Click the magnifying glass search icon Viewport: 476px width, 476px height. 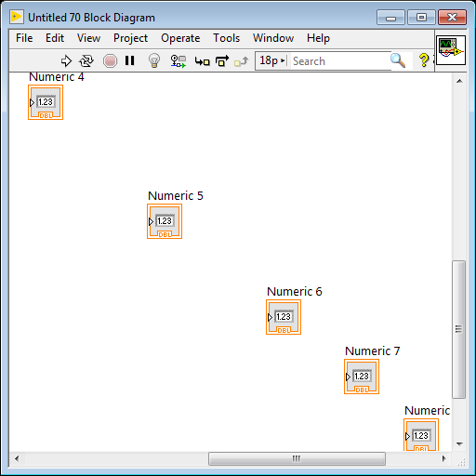(398, 60)
